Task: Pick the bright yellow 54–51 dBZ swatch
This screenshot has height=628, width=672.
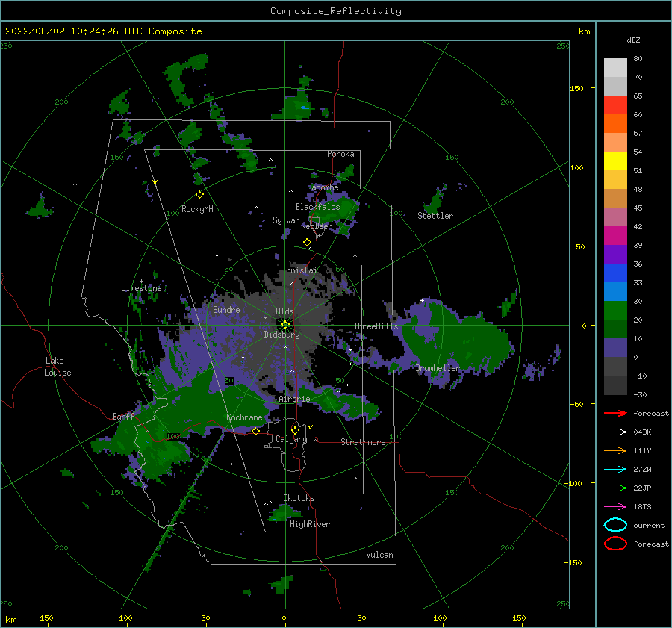Action: click(x=615, y=161)
